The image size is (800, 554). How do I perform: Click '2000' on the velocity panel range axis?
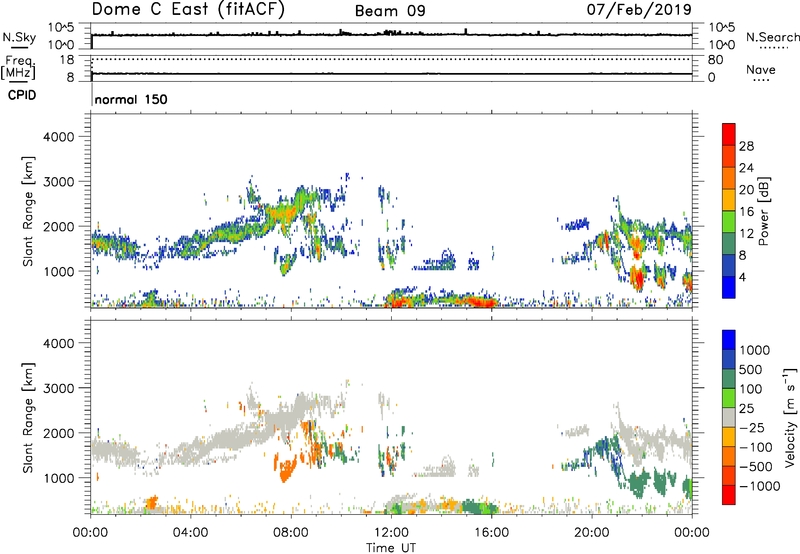[x=59, y=433]
